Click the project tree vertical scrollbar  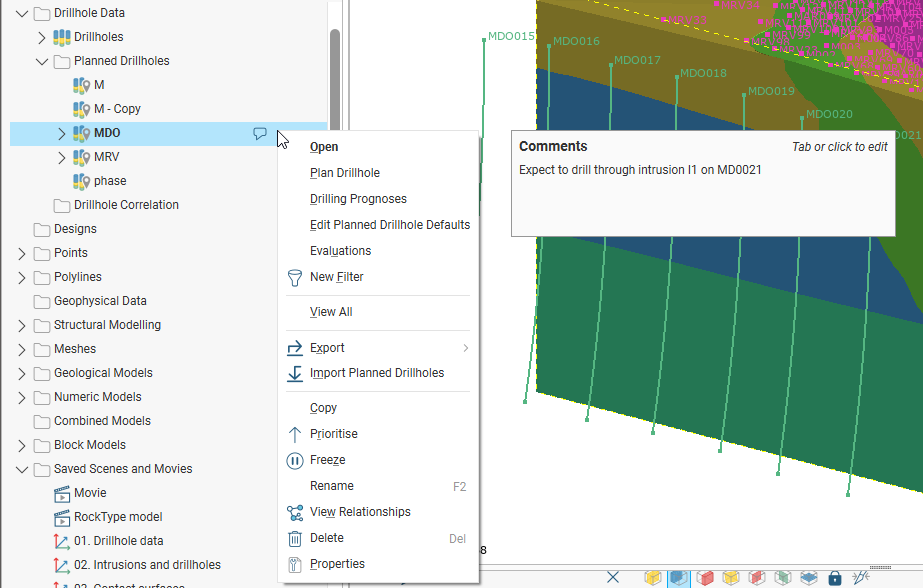(335, 80)
